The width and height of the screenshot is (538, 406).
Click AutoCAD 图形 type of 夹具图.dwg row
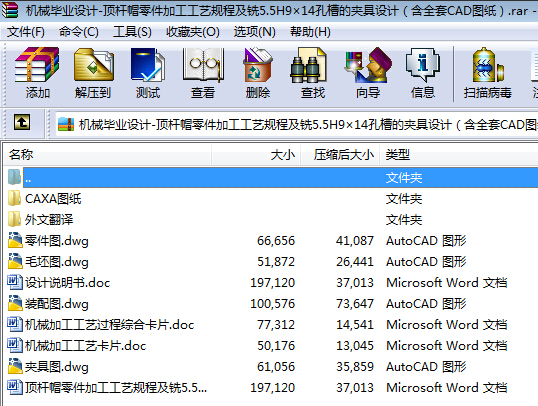click(x=426, y=367)
